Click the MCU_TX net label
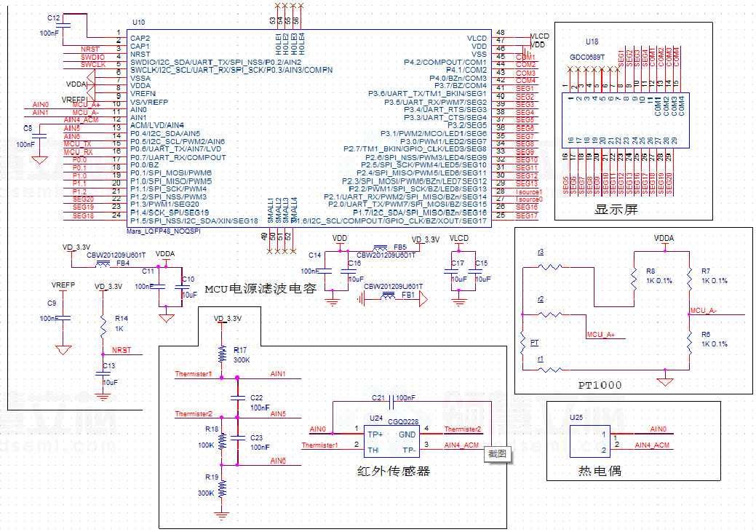Viewport: 756px width, 532px height. tap(77, 143)
